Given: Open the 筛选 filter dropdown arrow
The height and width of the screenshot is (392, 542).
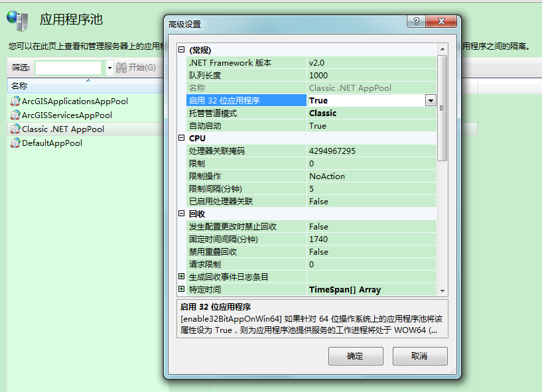Looking at the screenshot, I should (109, 68).
